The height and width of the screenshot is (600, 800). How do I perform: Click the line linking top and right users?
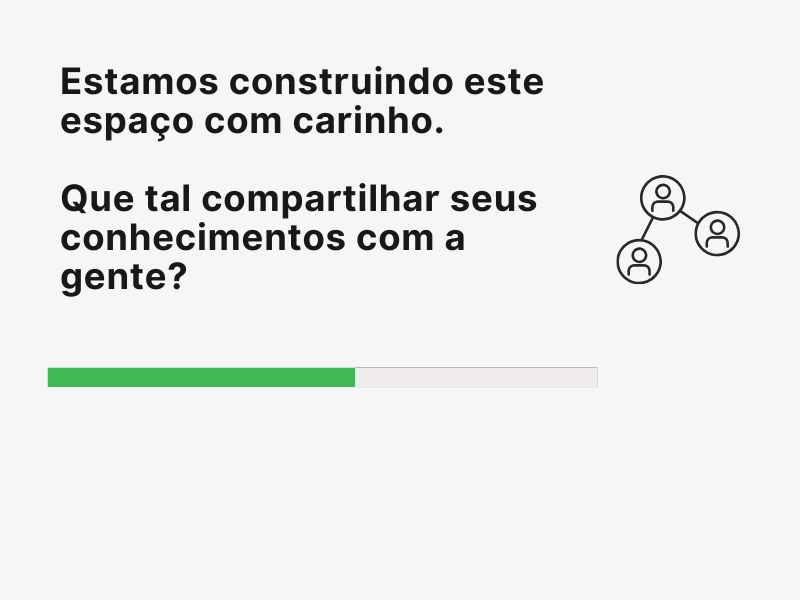coord(690,216)
